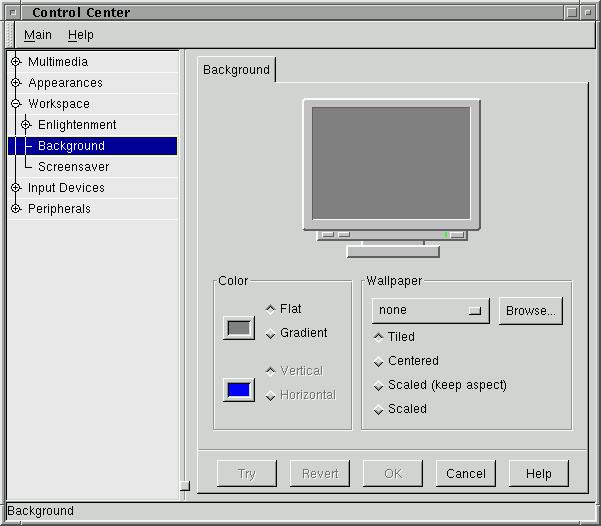Collapse the Workspace tree node
601x526 pixels.
pyautogui.click(x=16, y=104)
